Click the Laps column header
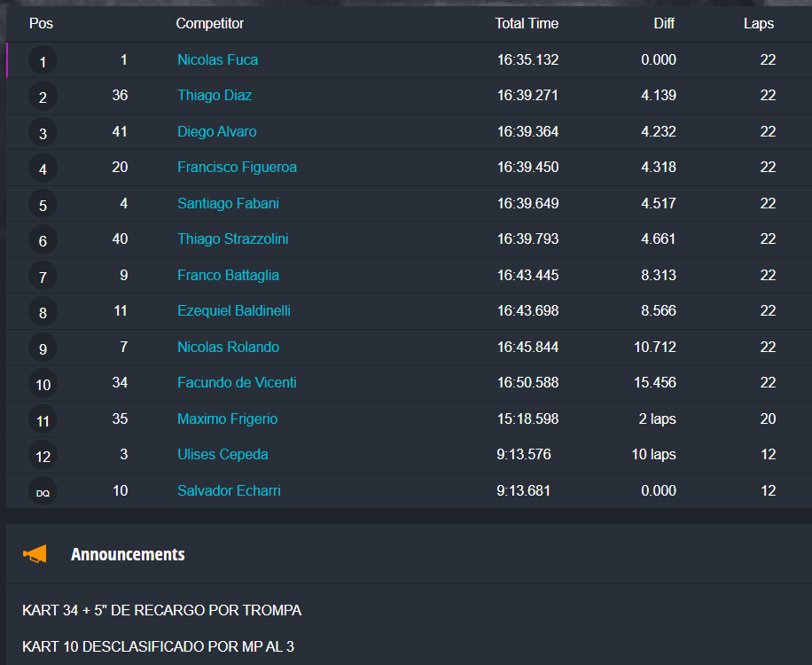The image size is (812, 665). (x=758, y=24)
